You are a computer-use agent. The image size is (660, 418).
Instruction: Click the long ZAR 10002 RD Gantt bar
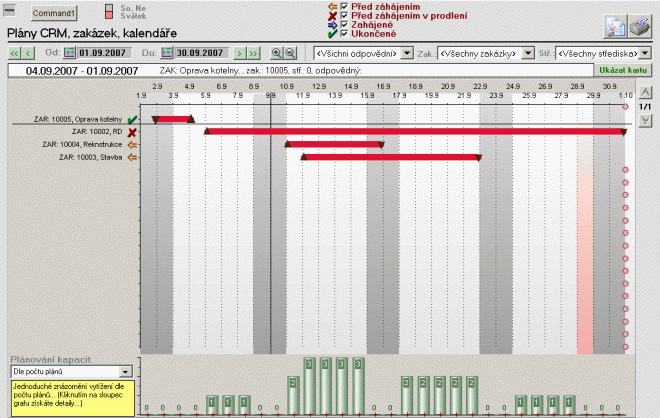click(415, 132)
